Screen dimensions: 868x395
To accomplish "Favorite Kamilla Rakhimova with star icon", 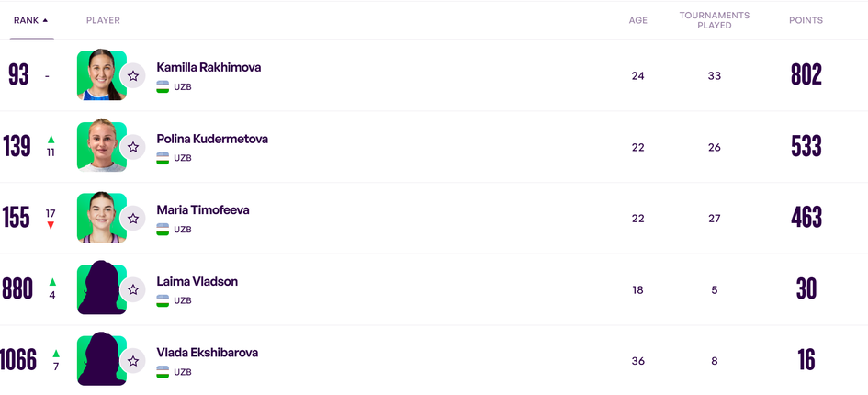I will 133,75.
